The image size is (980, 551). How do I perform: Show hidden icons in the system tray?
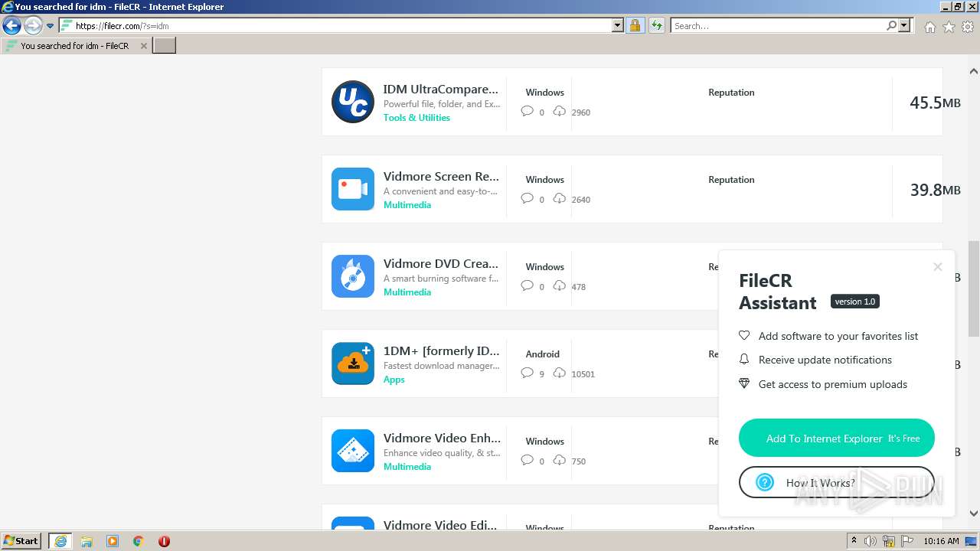854,541
